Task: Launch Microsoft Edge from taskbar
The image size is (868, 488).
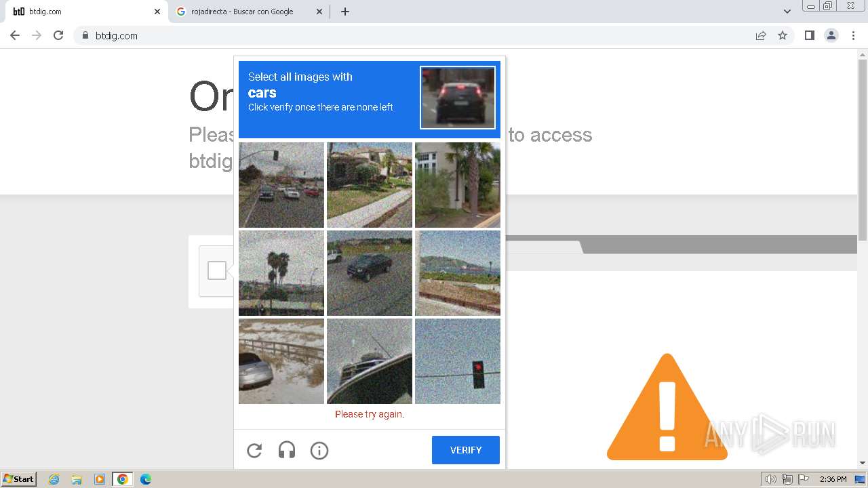Action: click(x=146, y=479)
